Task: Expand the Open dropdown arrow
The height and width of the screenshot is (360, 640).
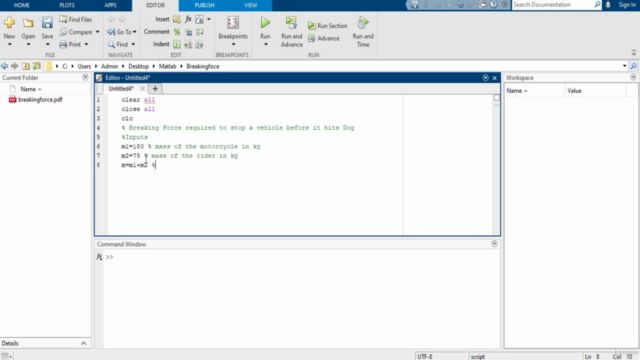Action: pos(28,44)
